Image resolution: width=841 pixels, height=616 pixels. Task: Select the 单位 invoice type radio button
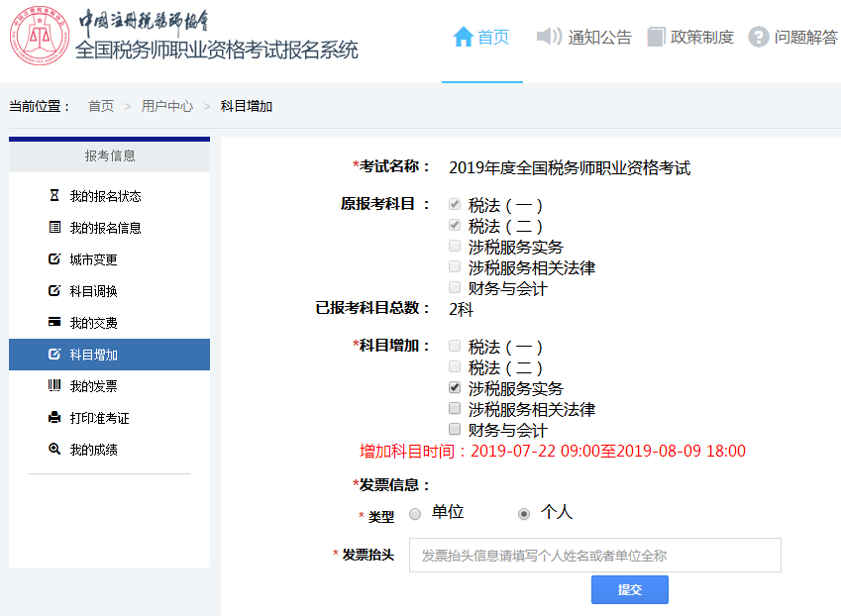415,513
